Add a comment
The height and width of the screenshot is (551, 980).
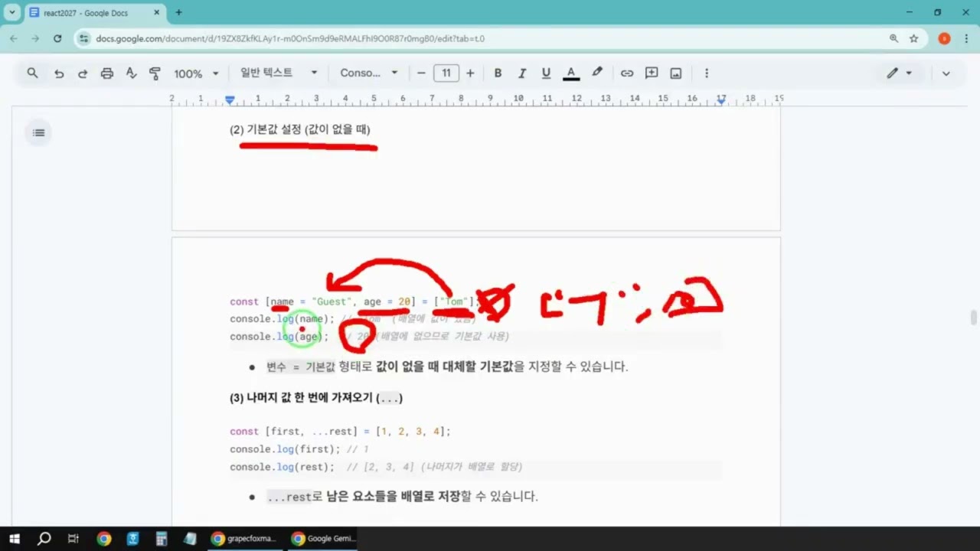652,73
